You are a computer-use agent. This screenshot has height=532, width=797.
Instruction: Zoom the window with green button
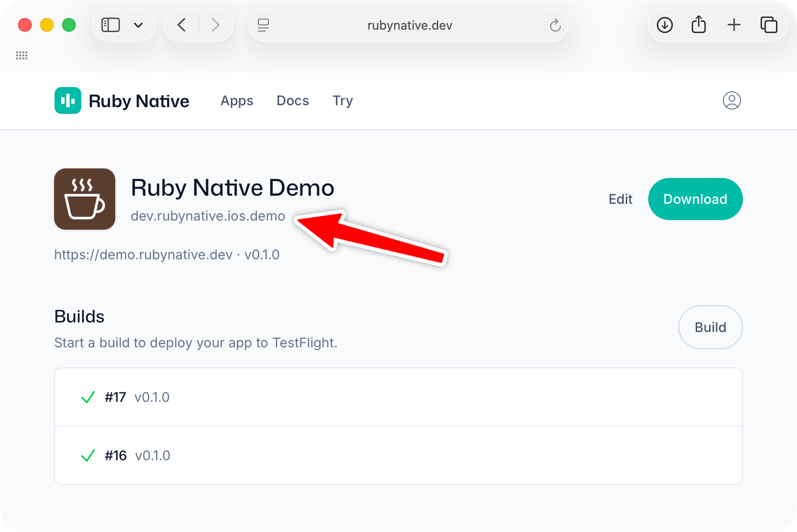(x=69, y=25)
